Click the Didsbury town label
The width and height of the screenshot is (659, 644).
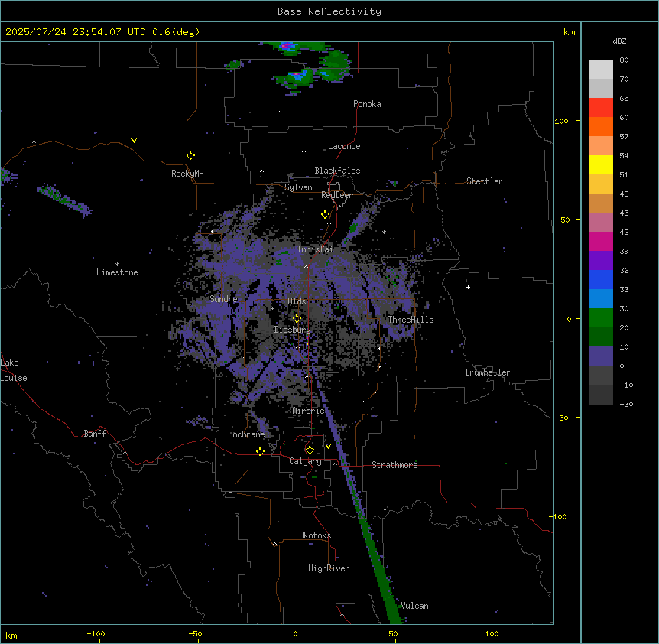click(293, 330)
